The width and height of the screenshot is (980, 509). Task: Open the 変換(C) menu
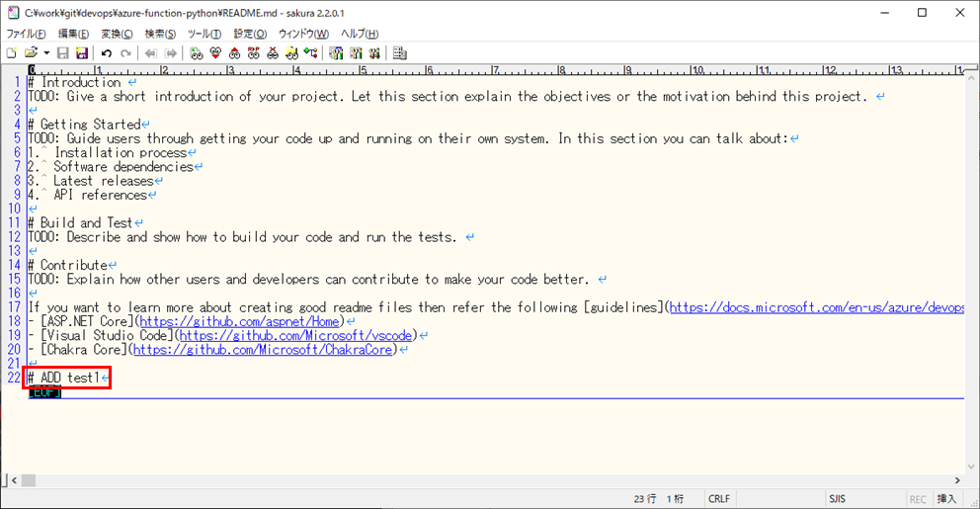tap(117, 34)
